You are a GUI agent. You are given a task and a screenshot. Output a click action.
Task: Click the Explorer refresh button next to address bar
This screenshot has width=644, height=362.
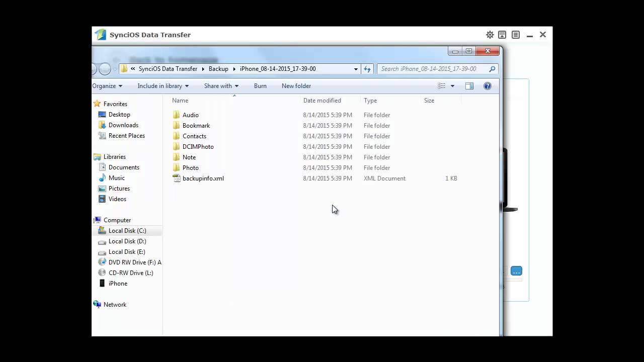click(x=367, y=69)
